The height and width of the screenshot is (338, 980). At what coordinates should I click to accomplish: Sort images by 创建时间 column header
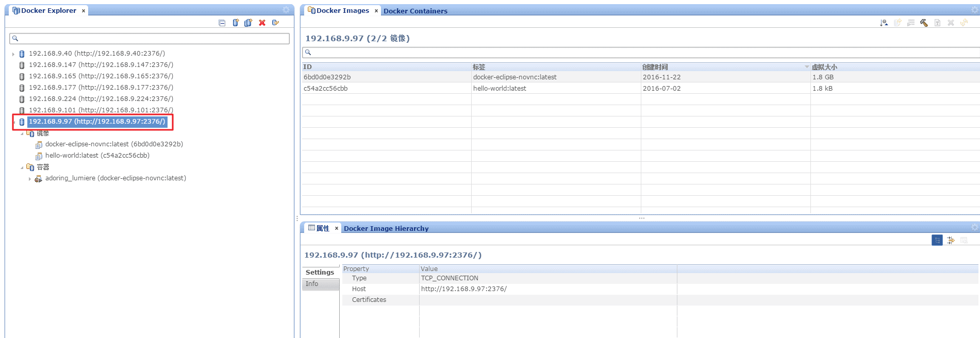tap(726, 67)
